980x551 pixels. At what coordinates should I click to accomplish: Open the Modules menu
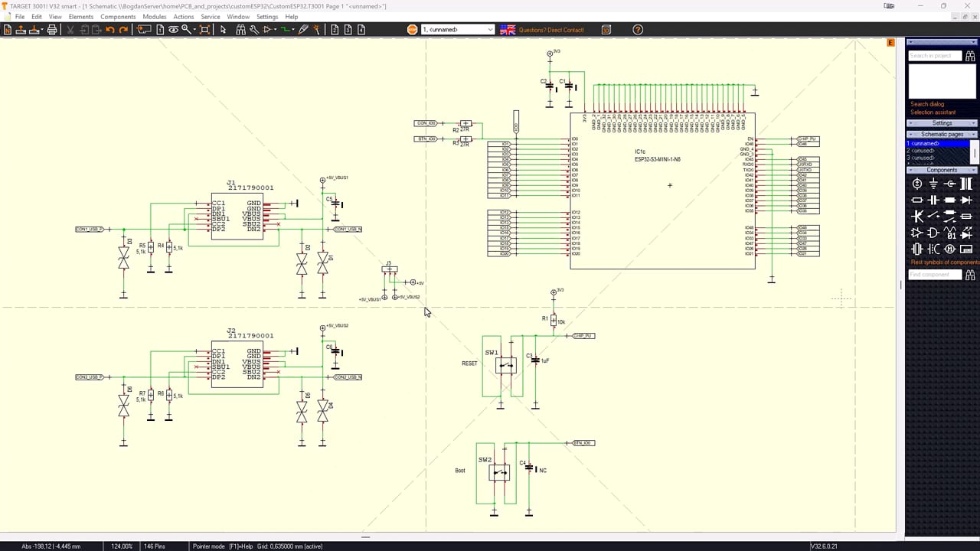[x=154, y=17]
